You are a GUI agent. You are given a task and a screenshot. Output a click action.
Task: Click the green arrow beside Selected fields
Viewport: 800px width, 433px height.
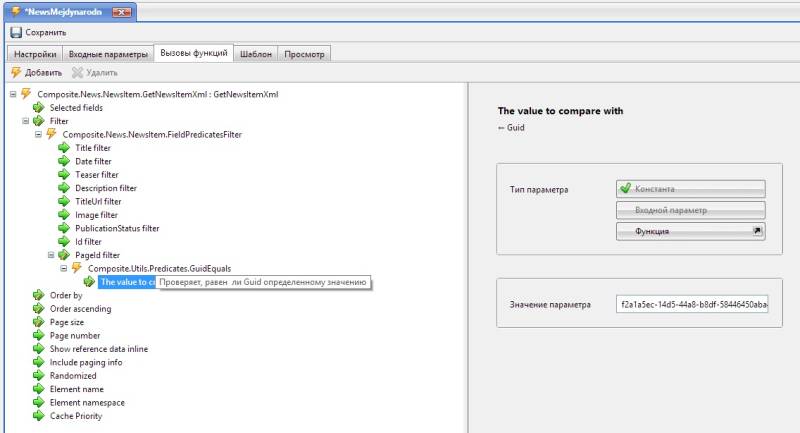coord(39,107)
